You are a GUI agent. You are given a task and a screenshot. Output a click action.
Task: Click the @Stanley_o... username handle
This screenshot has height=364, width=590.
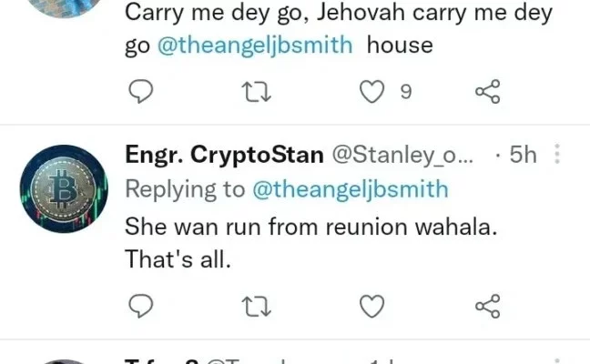(x=401, y=156)
